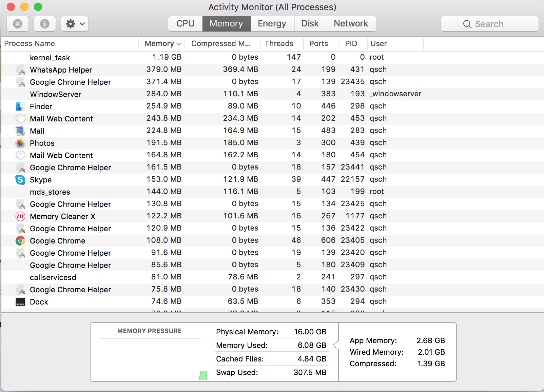The height and width of the screenshot is (392, 544).
Task: Sort by Compressed Memory column header
Action: [221, 44]
